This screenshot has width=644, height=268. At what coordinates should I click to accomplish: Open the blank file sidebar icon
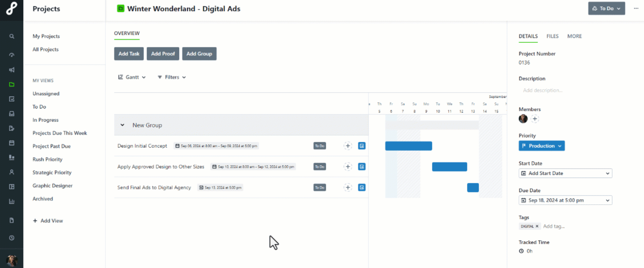pyautogui.click(x=12, y=220)
